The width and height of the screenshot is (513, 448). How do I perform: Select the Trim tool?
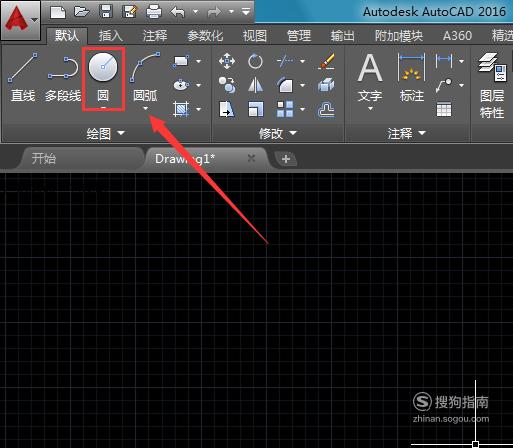click(x=285, y=61)
